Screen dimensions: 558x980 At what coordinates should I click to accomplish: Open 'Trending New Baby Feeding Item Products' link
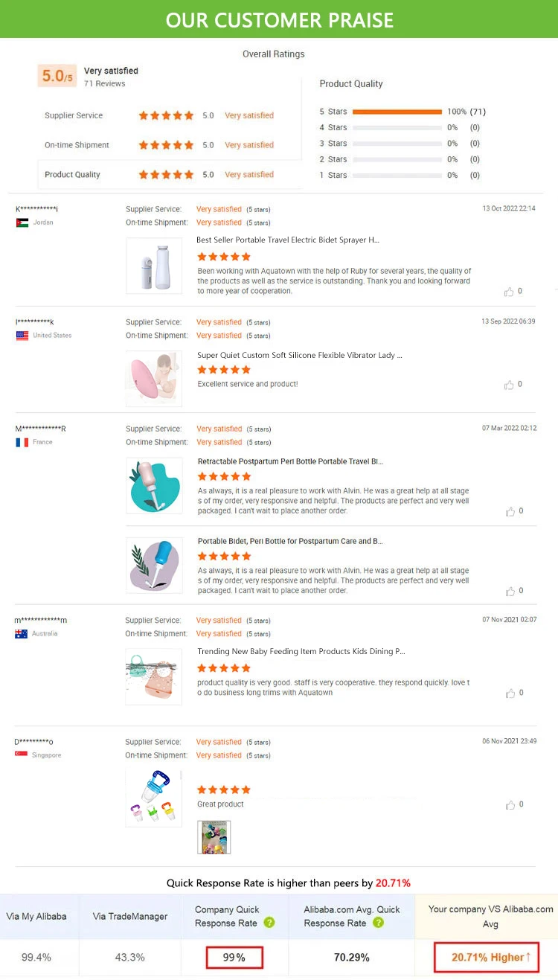[x=301, y=651]
